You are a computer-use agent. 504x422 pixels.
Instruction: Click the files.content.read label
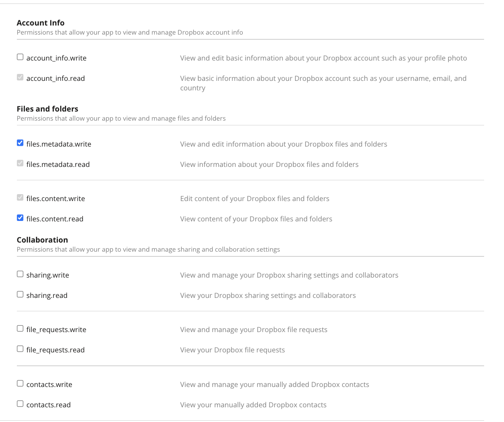point(55,219)
